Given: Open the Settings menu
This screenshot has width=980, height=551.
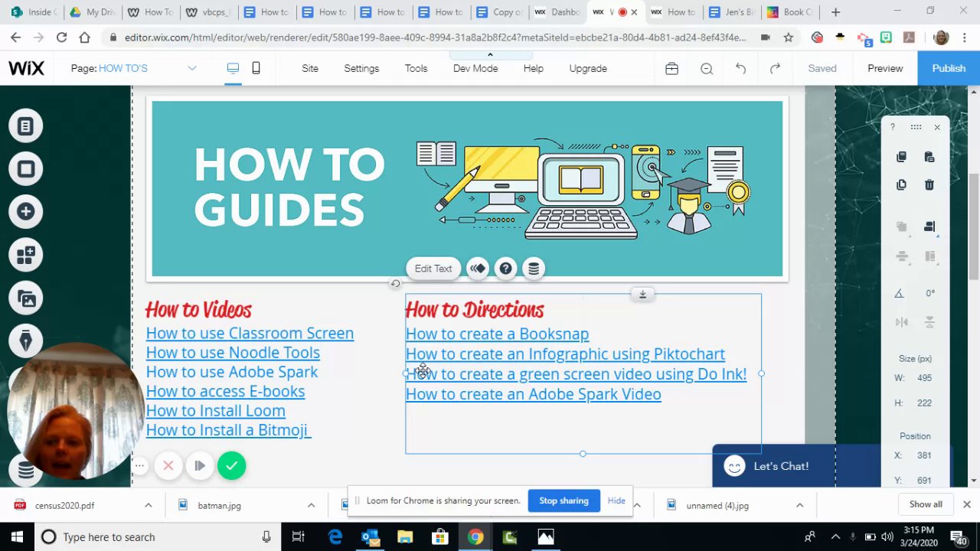Looking at the screenshot, I should click(x=361, y=68).
